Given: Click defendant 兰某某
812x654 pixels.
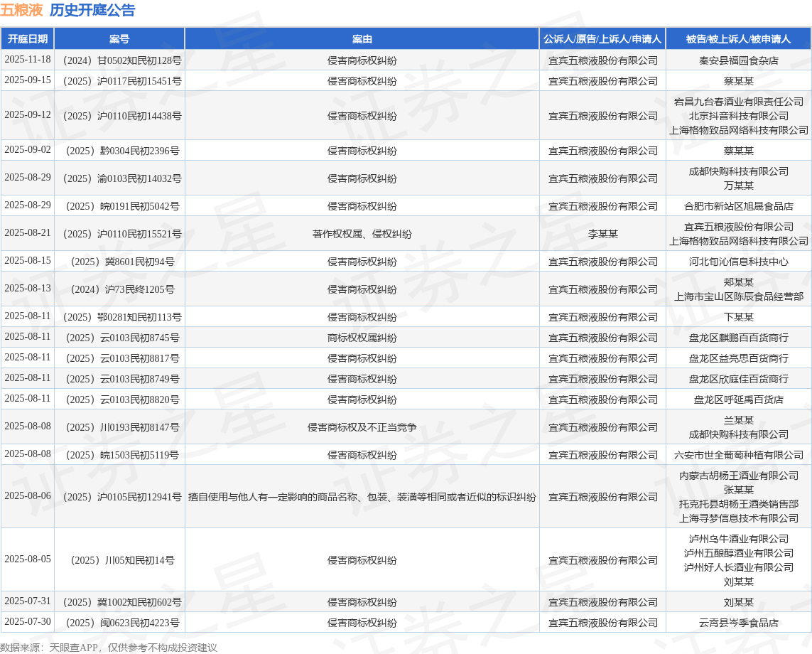Looking at the screenshot, I should [738, 420].
